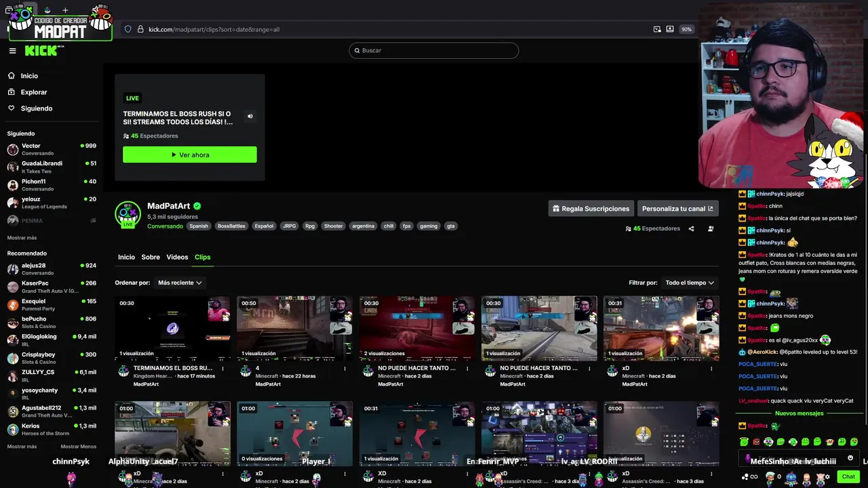
Task: Click the Buscar search field
Action: (x=434, y=51)
